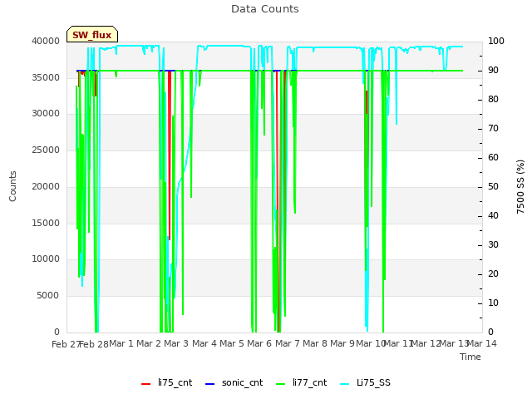This screenshot has height=399, width=532.
Task: Click the Mar 9 date tick label
Action: click(342, 343)
